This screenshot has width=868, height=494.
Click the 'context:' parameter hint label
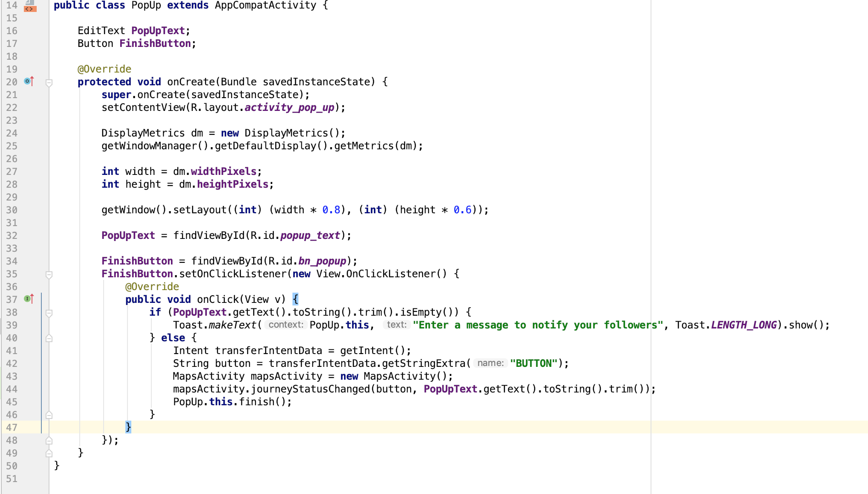point(286,325)
